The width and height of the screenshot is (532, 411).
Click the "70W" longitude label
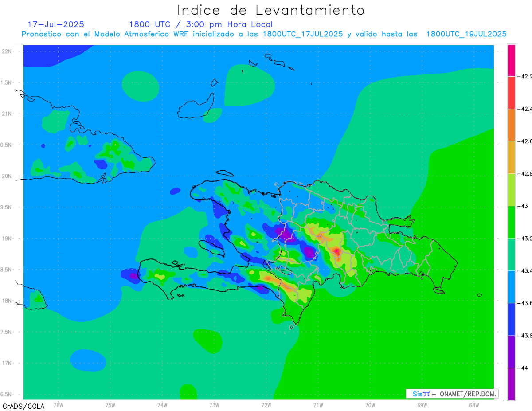tap(370, 405)
